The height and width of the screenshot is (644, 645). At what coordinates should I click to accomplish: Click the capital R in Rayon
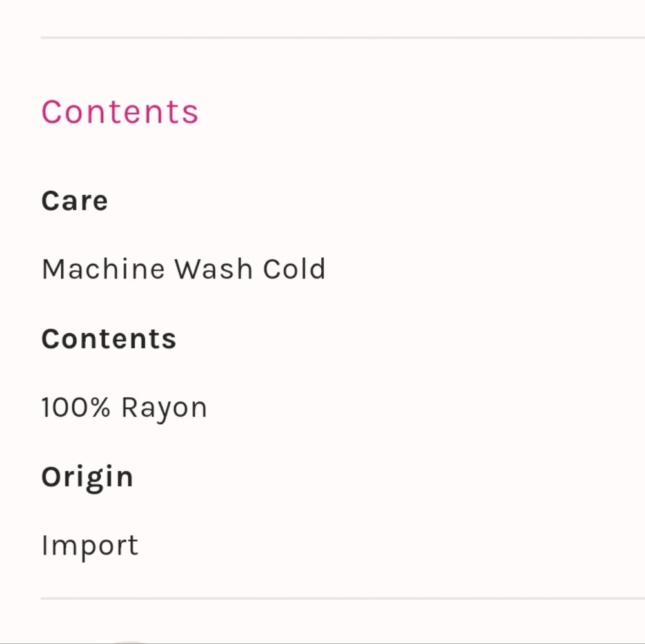click(130, 407)
